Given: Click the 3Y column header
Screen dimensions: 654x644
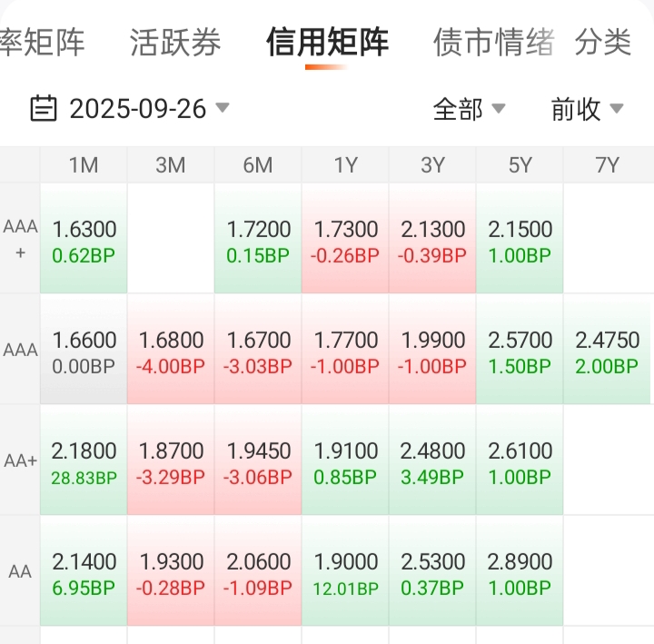Looking at the screenshot, I should pos(432,164).
